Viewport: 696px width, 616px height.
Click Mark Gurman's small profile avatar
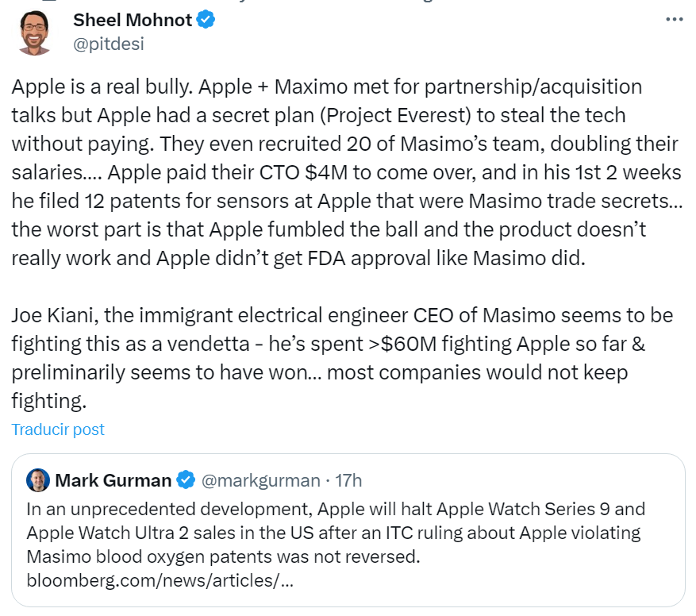tap(38, 480)
